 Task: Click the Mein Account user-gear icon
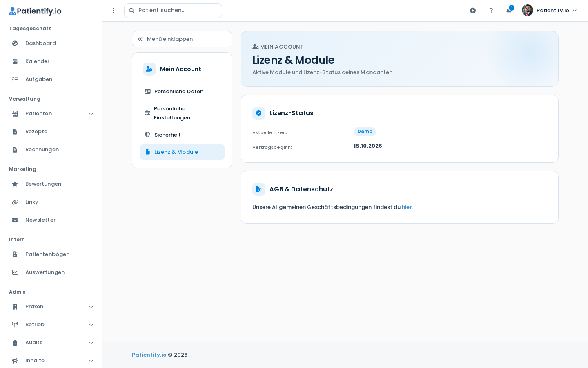[x=149, y=69]
